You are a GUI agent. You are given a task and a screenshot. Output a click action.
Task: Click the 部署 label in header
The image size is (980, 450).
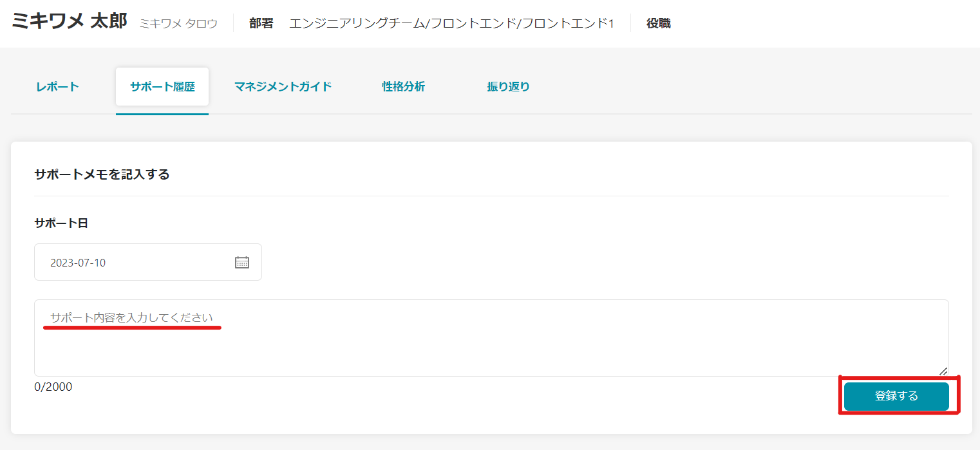coord(261,24)
